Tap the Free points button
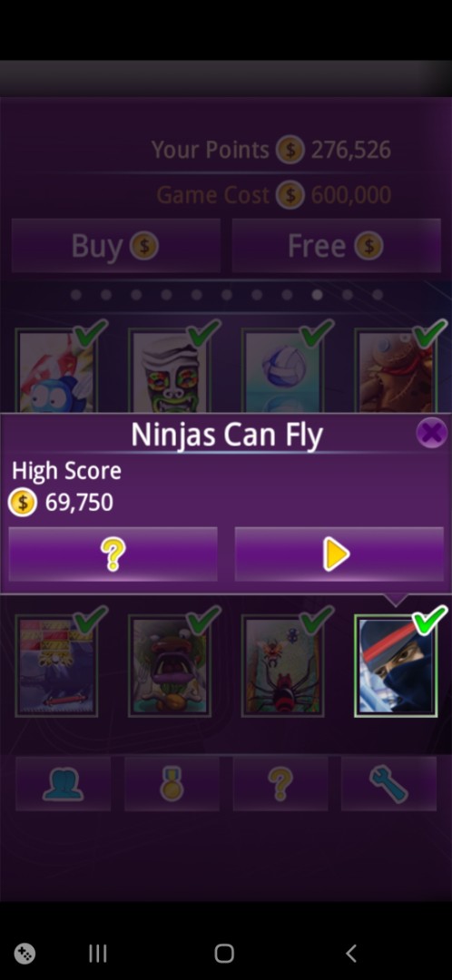Viewport: 452px width, 980px height. 337,246
